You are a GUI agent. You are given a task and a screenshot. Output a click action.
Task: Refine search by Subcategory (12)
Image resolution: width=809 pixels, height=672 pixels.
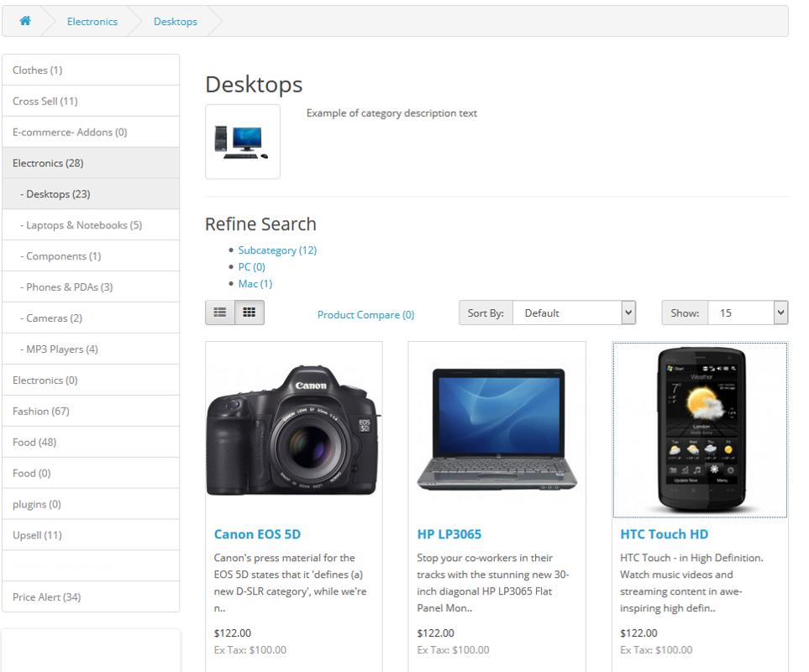click(277, 250)
